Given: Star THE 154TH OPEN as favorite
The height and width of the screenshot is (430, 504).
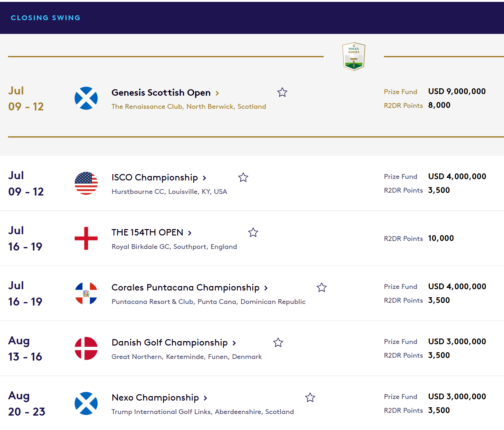Looking at the screenshot, I should (x=253, y=232).
